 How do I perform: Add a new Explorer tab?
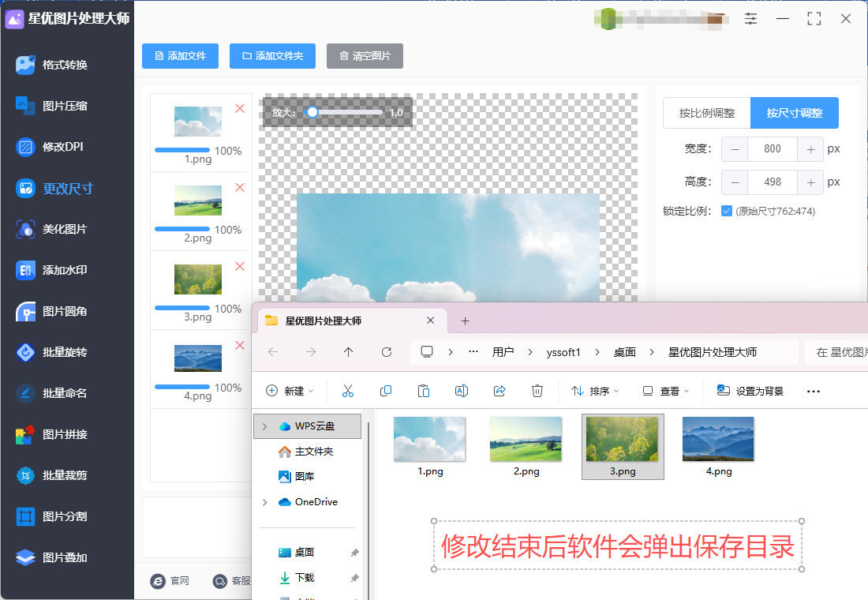tap(465, 321)
